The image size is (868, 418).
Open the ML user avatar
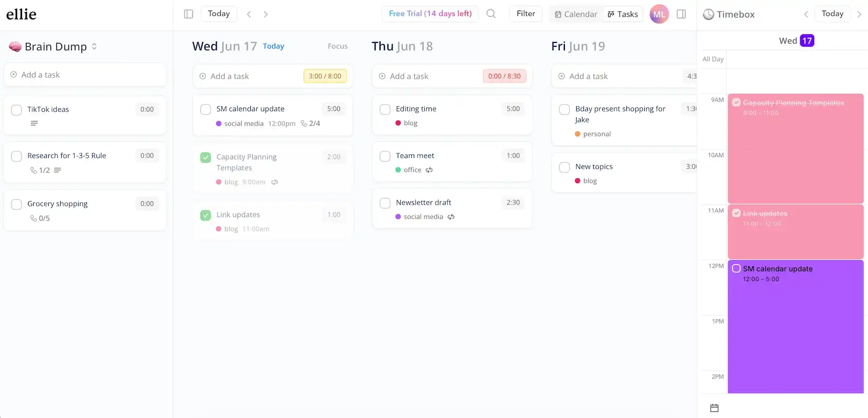pyautogui.click(x=659, y=14)
